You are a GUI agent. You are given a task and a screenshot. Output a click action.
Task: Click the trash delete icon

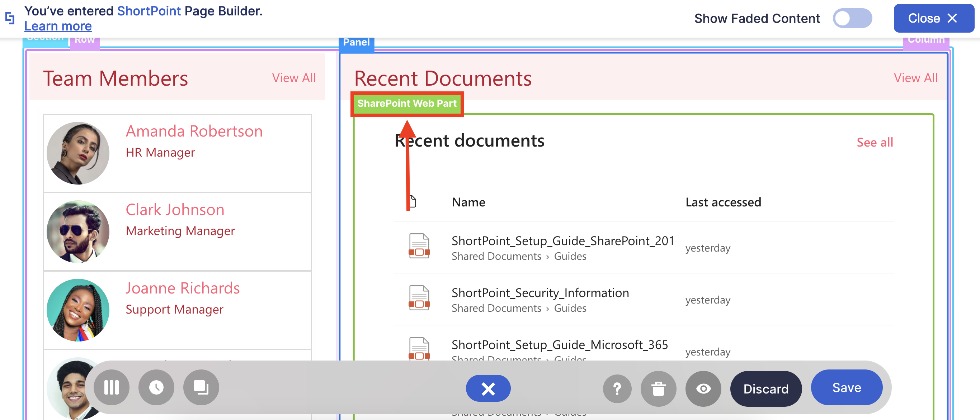[658, 388]
